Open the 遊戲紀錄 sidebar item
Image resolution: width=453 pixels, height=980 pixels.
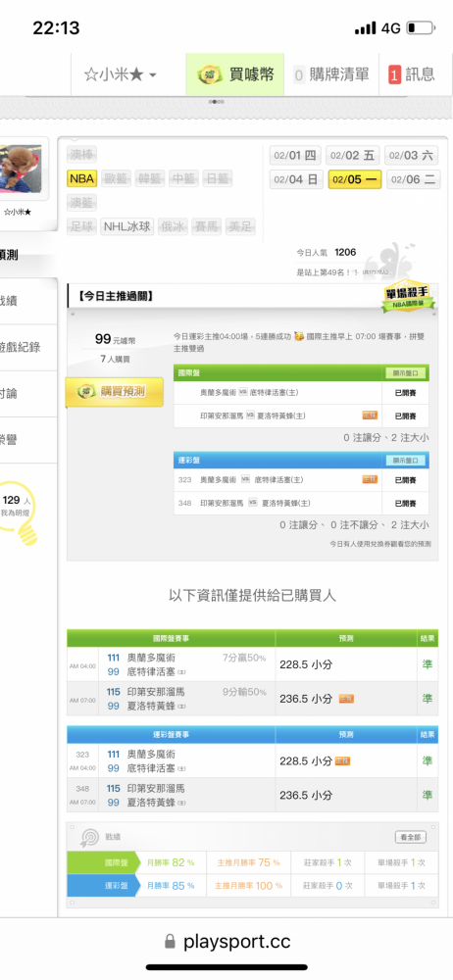coord(28,348)
